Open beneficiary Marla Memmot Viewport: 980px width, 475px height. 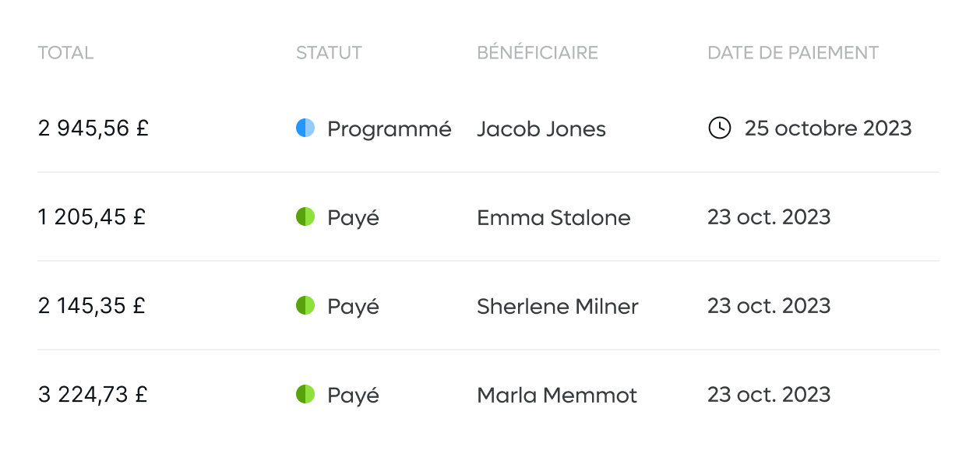click(x=557, y=395)
